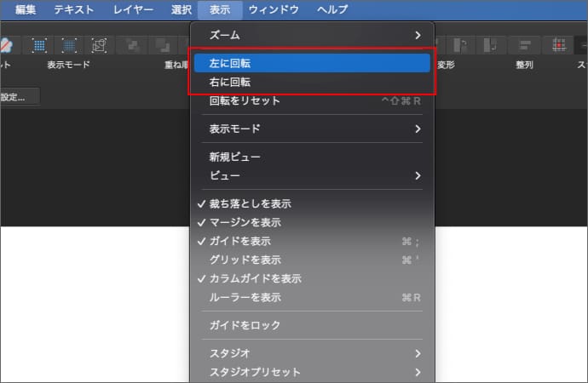The height and width of the screenshot is (383, 588).
Task: Click the first 重ね順 arrange icon in toolbar
Action: click(131, 44)
